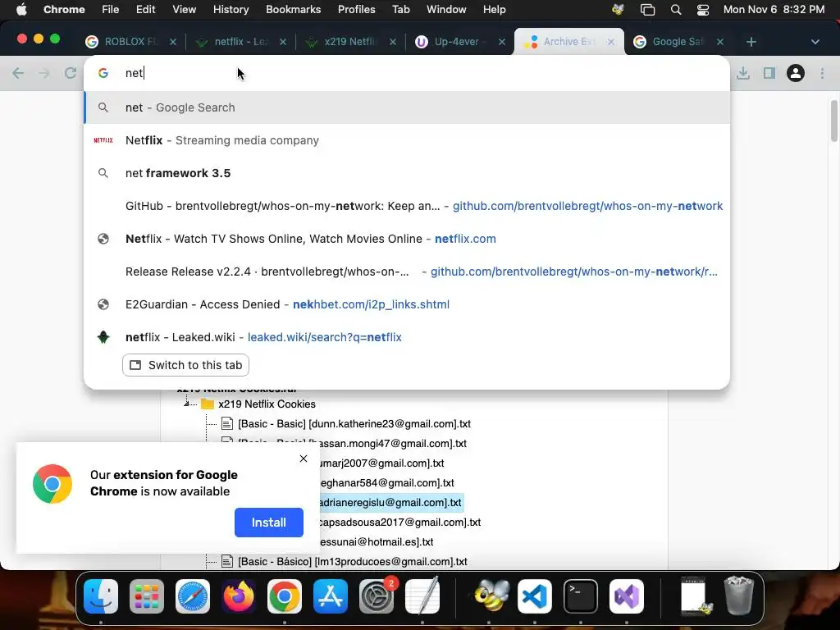
Task: Click Install in extension popup
Action: [x=269, y=523]
